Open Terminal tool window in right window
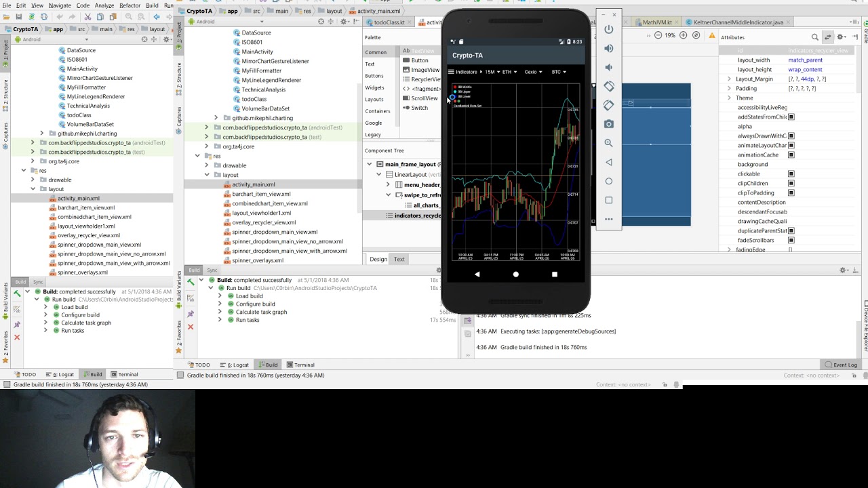This screenshot has width=868, height=488. 300,365
